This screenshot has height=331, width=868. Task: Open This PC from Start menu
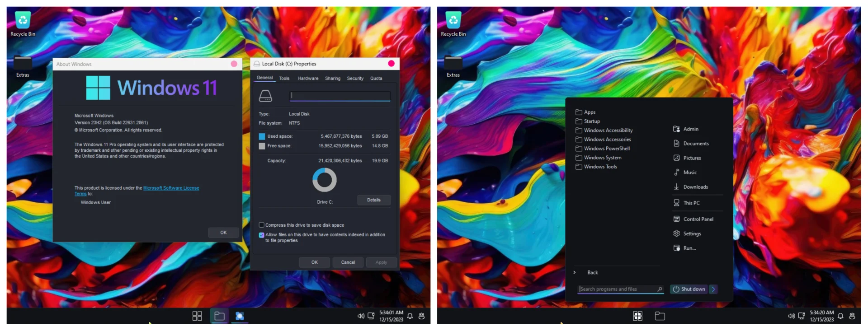687,203
